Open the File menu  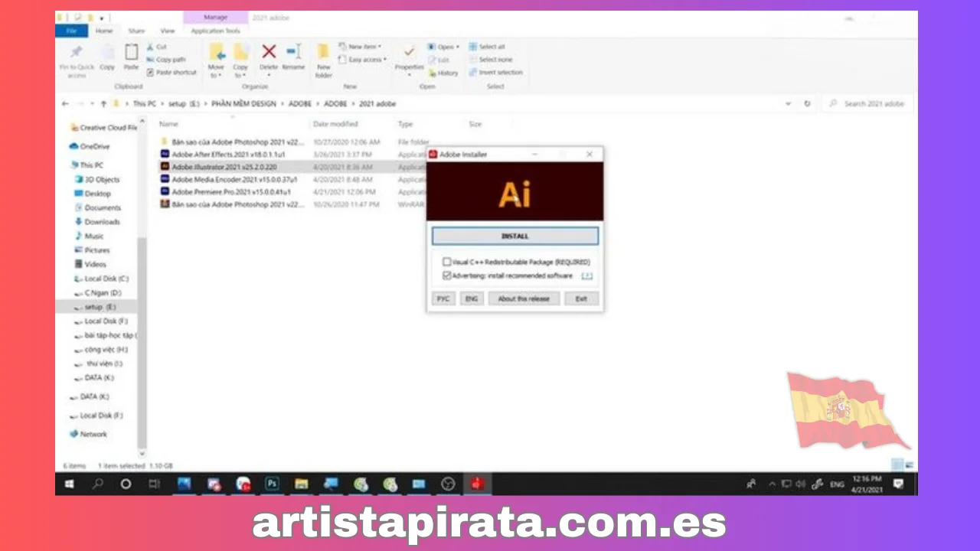point(71,31)
